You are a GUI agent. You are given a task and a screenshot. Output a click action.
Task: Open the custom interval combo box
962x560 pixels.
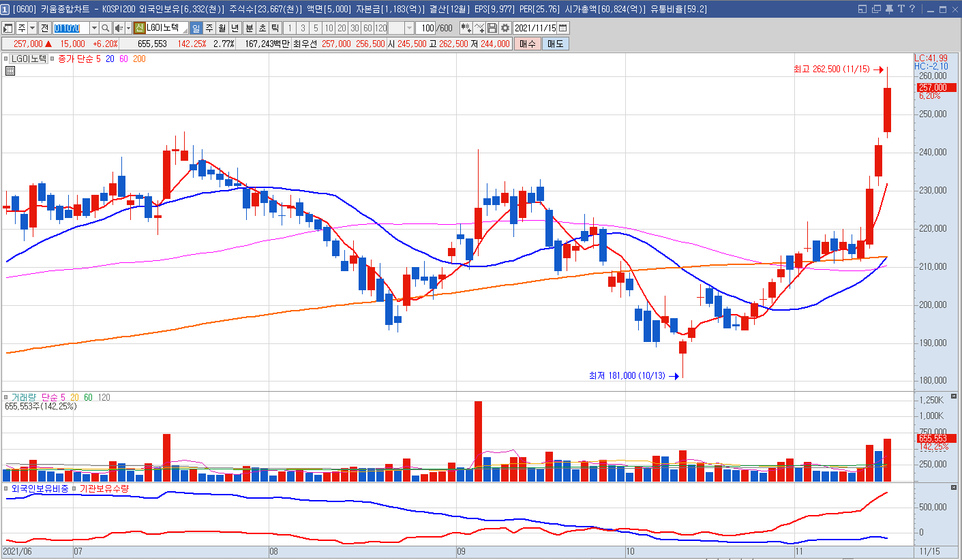pos(401,28)
